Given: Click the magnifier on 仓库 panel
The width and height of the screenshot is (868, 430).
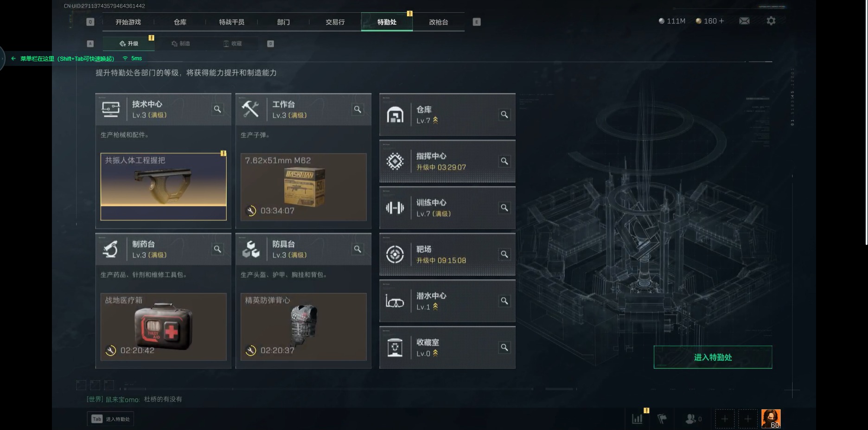Looking at the screenshot, I should pyautogui.click(x=504, y=115).
